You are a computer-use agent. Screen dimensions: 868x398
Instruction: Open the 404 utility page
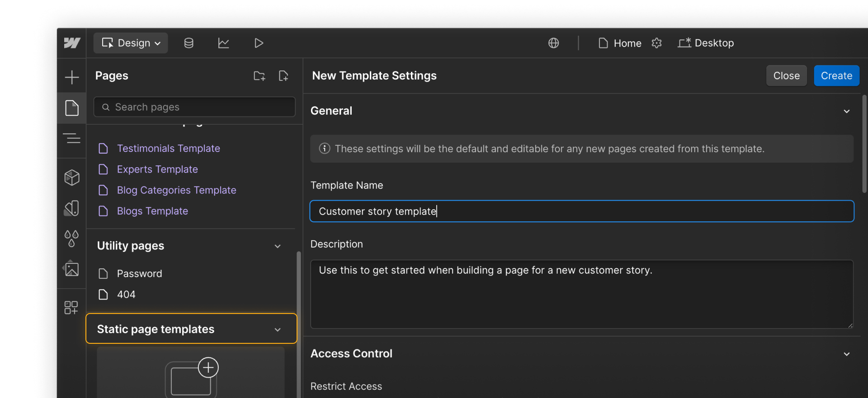click(126, 295)
